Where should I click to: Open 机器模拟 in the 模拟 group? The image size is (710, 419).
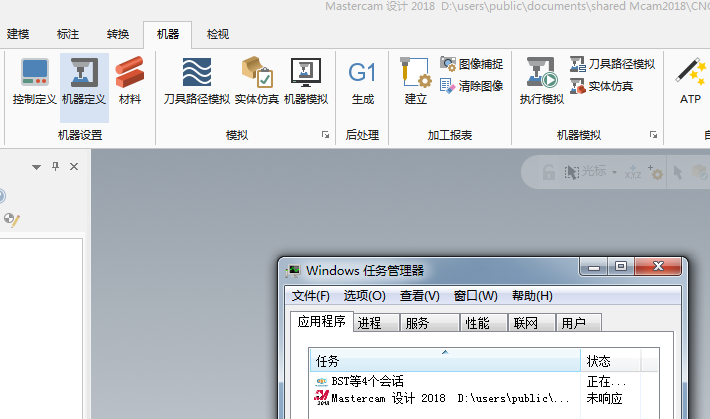(306, 82)
